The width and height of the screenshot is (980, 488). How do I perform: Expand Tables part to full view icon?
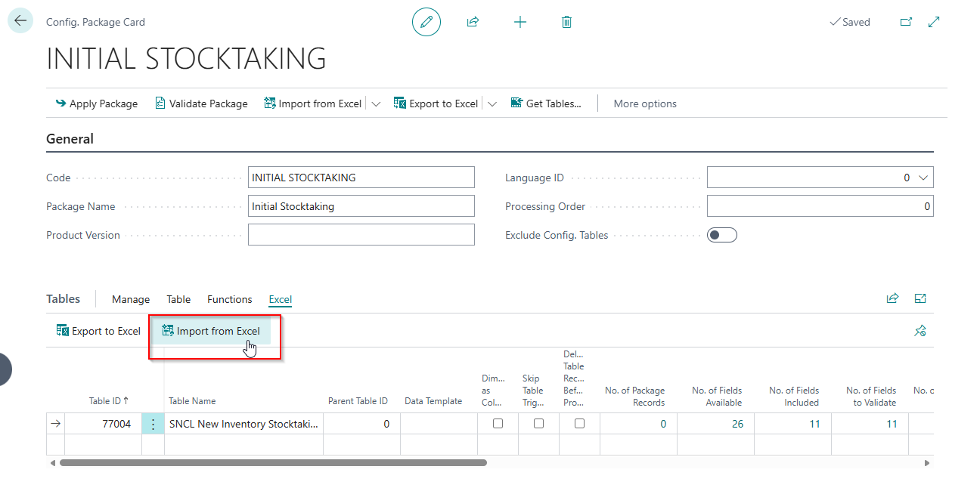pos(920,298)
